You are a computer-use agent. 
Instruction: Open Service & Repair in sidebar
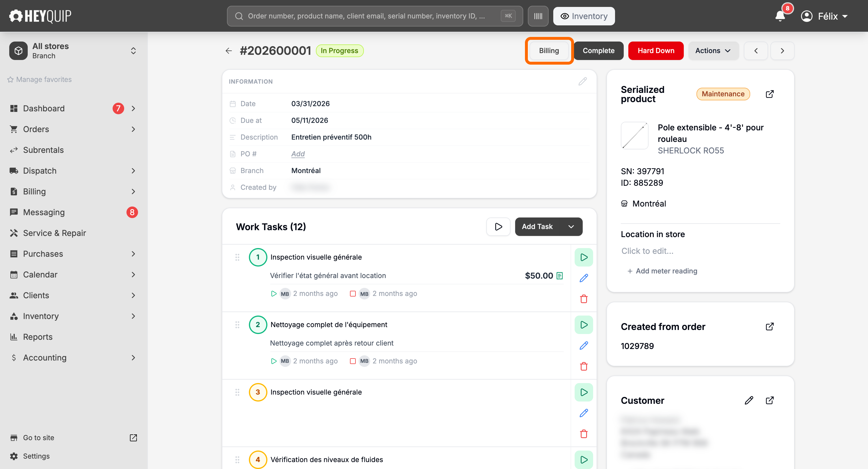(54, 233)
